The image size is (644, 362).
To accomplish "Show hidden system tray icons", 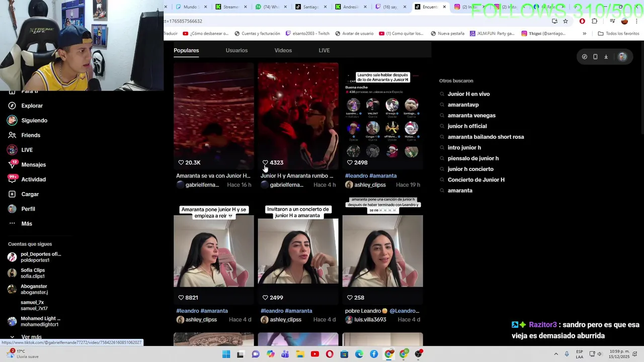I will click(556, 354).
